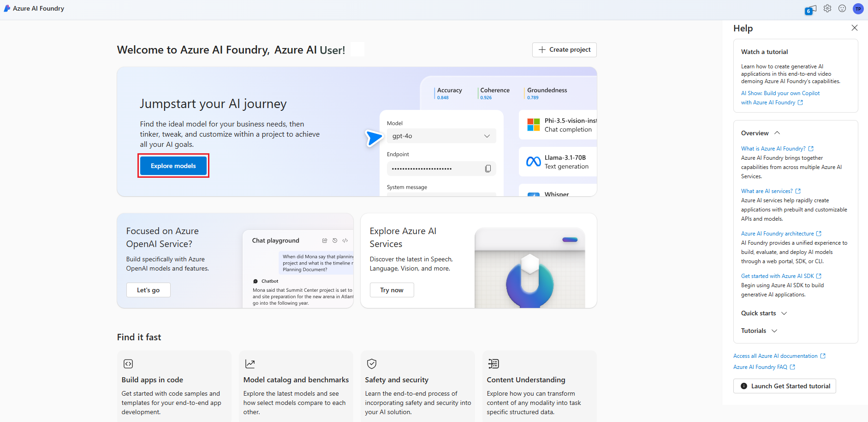Click the Endpoint masked value field

coord(441,169)
